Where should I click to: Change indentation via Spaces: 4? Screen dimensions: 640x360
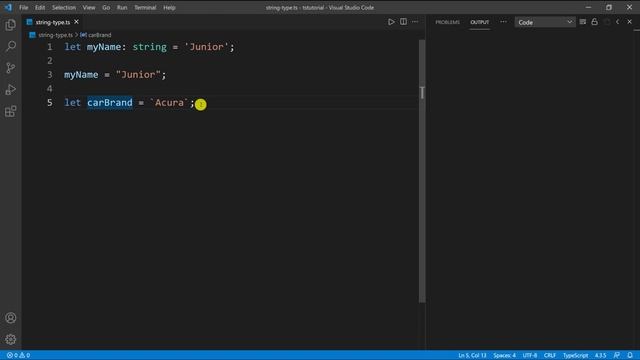(504, 355)
